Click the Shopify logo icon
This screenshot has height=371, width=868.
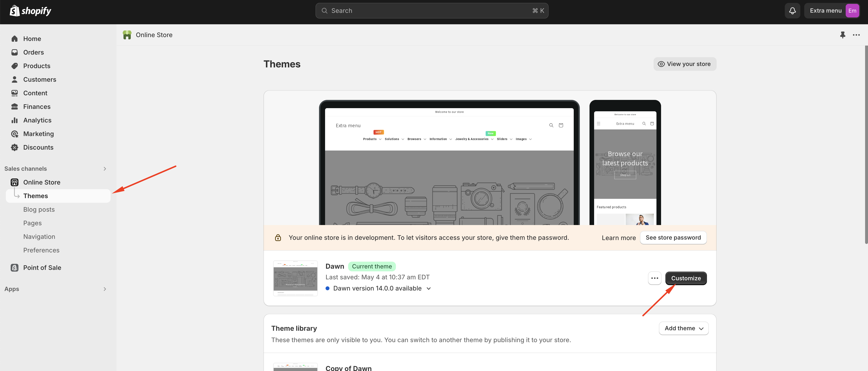click(x=15, y=11)
